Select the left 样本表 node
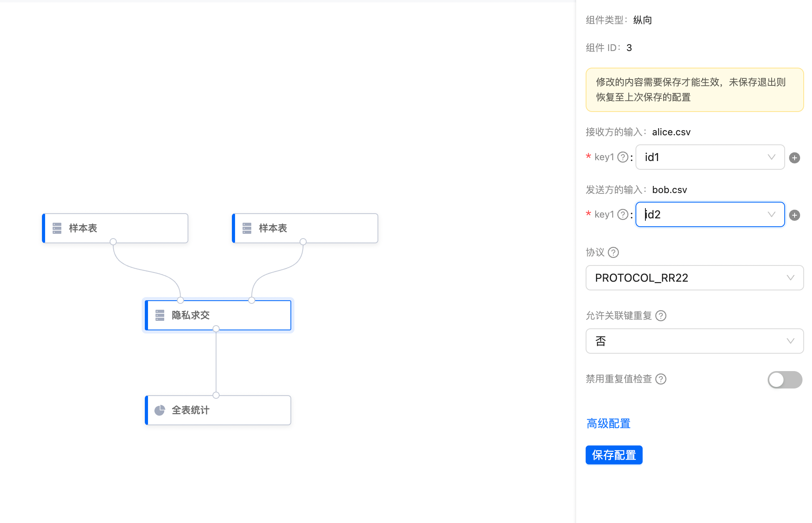Image resolution: width=812 pixels, height=523 pixels. [x=115, y=228]
